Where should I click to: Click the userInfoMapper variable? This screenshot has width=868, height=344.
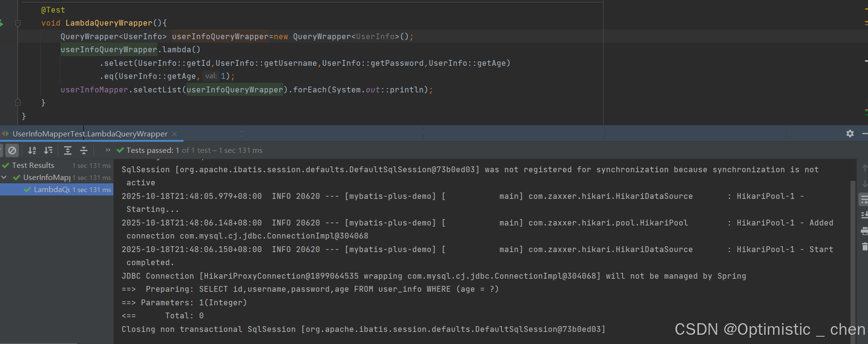tap(94, 90)
